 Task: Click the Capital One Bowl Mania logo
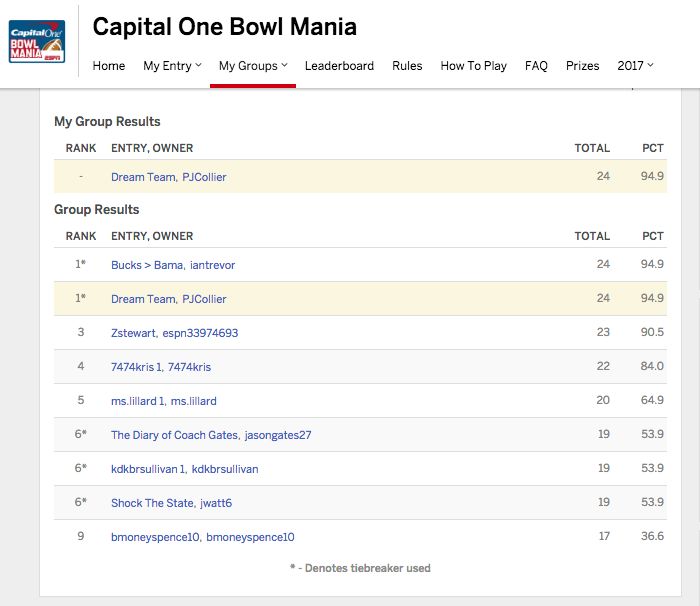(x=37, y=41)
